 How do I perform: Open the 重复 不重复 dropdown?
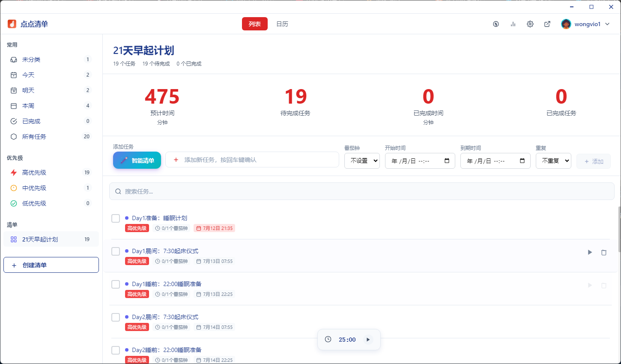click(x=553, y=161)
